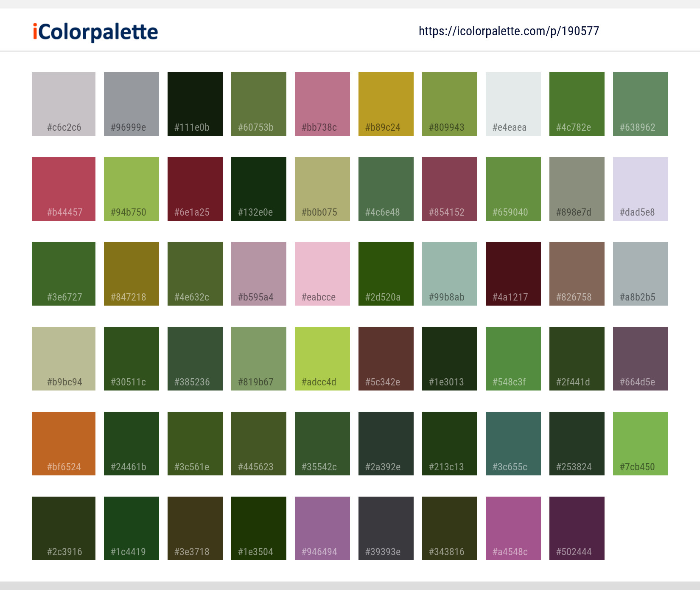Choose the #111e0b dark green swatch
Screen dimensions: 700x590
point(195,104)
